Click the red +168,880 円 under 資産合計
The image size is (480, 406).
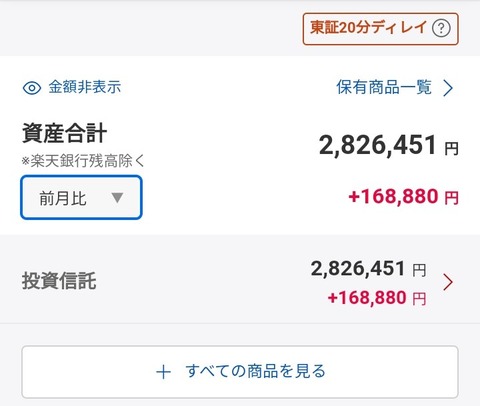tap(403, 197)
